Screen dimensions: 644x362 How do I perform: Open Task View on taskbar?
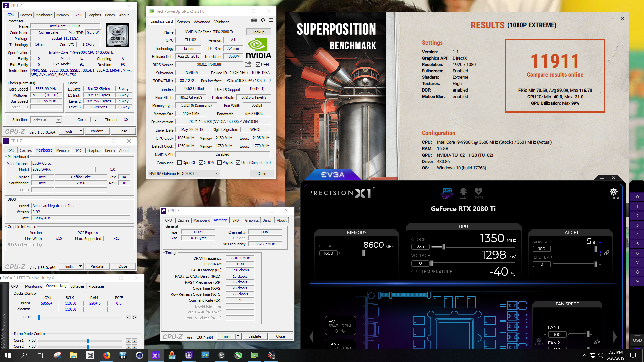40,355
